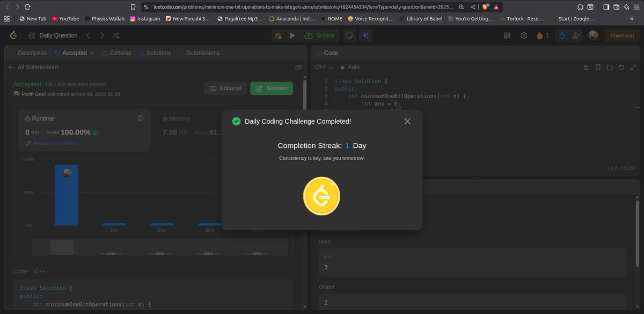Switch to the Description tab
This screenshot has width=644, height=314.
pos(28,53)
